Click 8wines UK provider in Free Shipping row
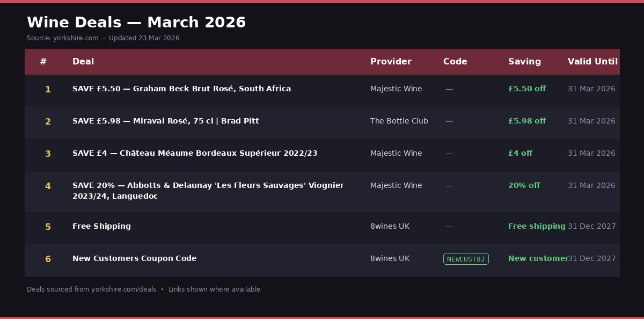Image resolution: width=644 pixels, height=319 pixels. click(390, 226)
